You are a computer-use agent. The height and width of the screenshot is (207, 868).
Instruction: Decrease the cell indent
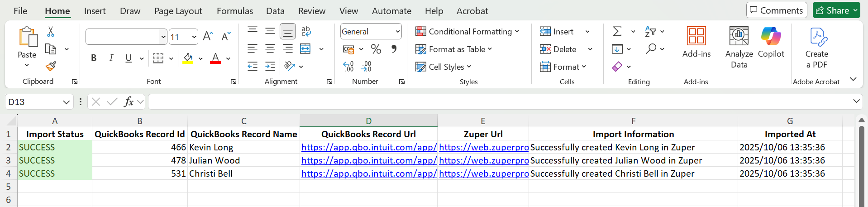[x=253, y=67]
